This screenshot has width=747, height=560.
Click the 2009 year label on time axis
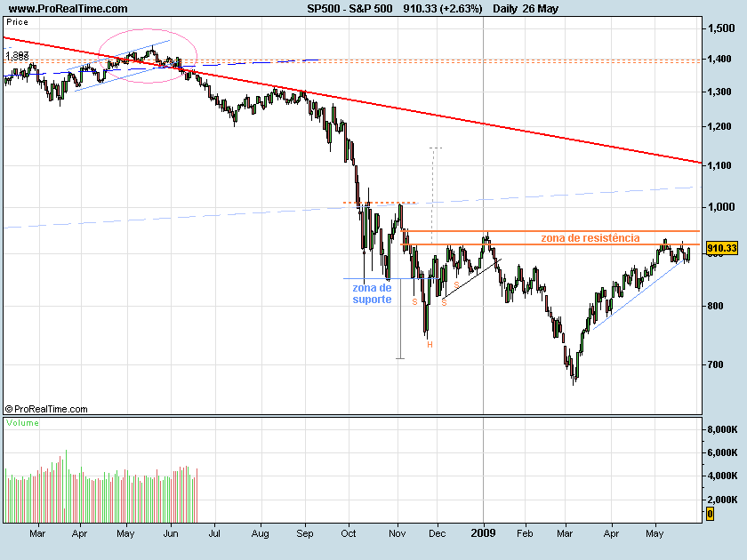pos(483,533)
